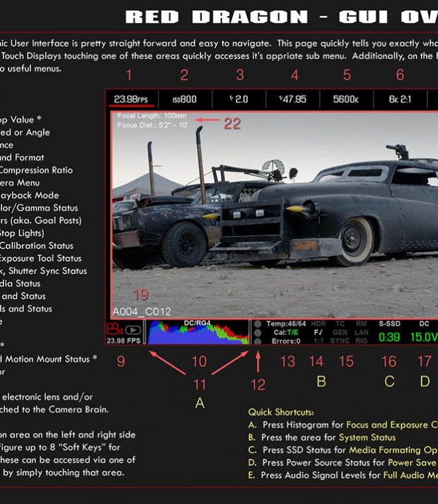Tap the SYNC shutter sync indicator
This screenshot has height=504, width=438.
(x=340, y=341)
